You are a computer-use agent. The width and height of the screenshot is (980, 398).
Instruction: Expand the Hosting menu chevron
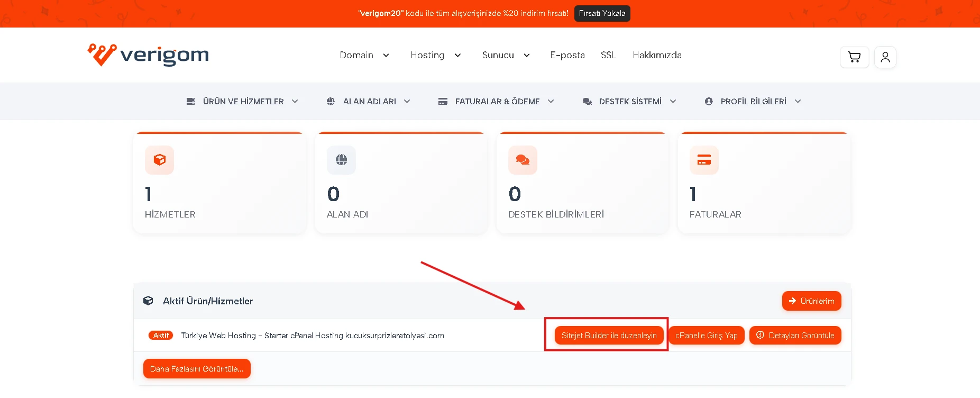tap(457, 55)
